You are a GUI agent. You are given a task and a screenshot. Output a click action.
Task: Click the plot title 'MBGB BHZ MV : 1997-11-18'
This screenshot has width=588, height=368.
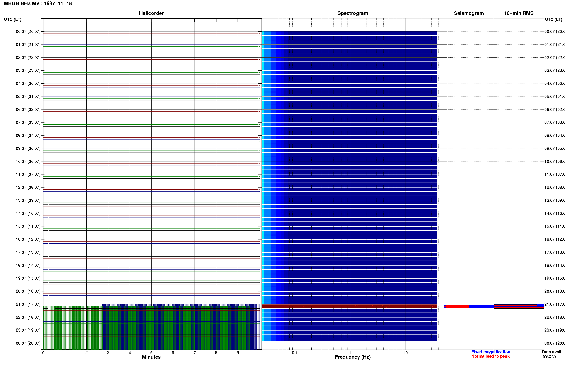pyautogui.click(x=38, y=4)
